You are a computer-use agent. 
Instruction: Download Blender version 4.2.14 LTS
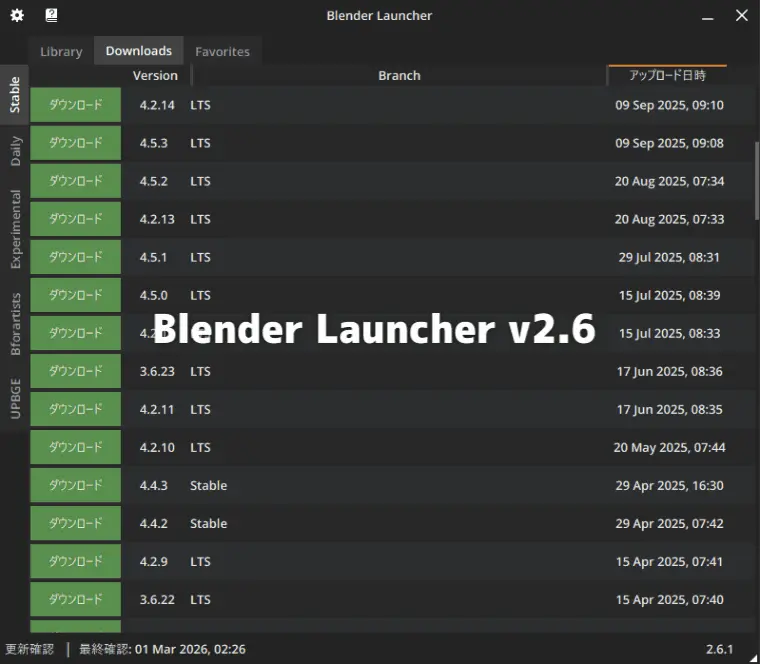[x=76, y=105]
